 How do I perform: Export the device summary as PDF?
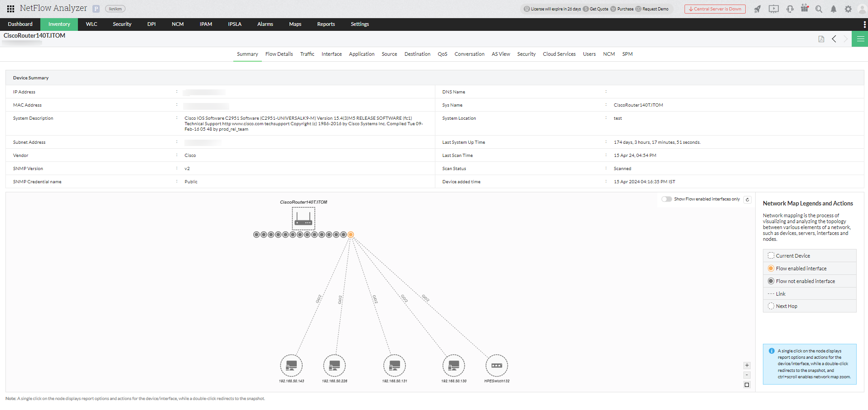(821, 39)
